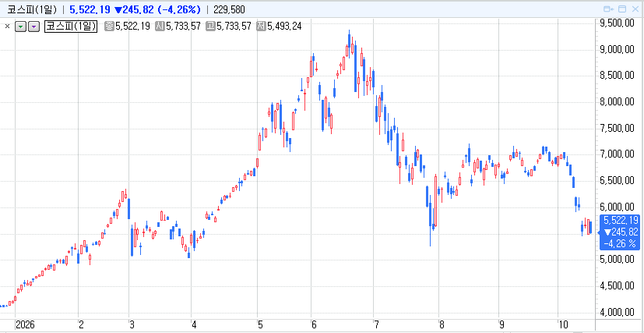Click the 7,000.00 price axis label
This screenshot has height=333, width=644.
point(618,154)
